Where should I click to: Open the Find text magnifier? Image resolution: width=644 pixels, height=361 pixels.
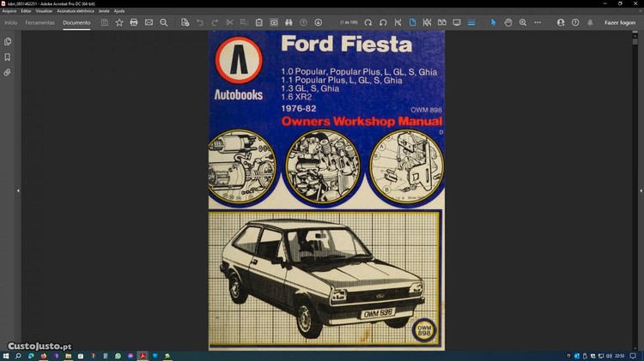point(164,22)
